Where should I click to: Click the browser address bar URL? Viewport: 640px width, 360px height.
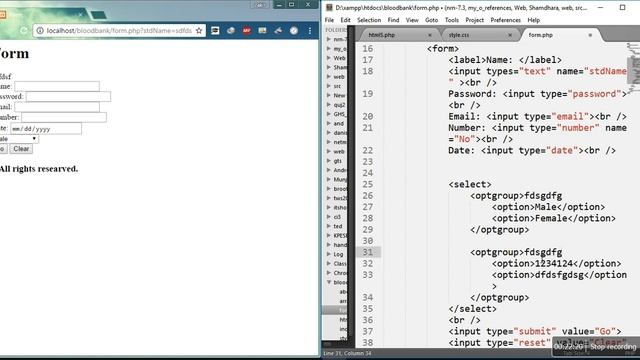pyautogui.click(x=119, y=31)
